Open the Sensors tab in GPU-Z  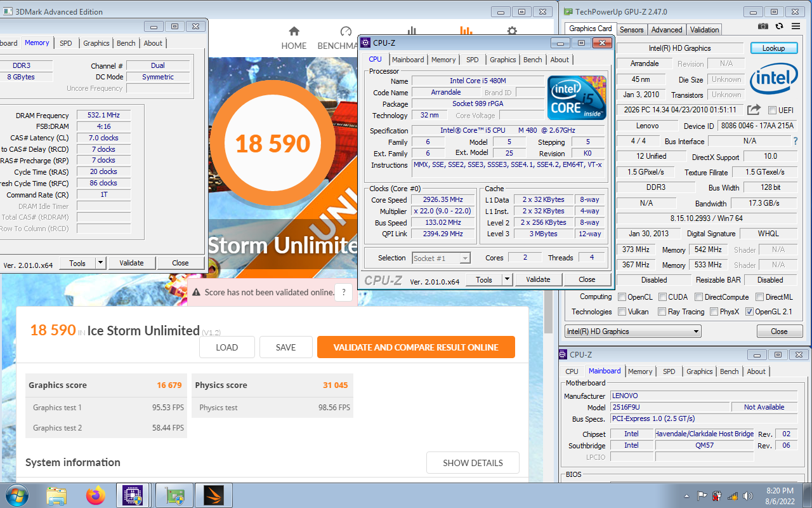pos(632,30)
